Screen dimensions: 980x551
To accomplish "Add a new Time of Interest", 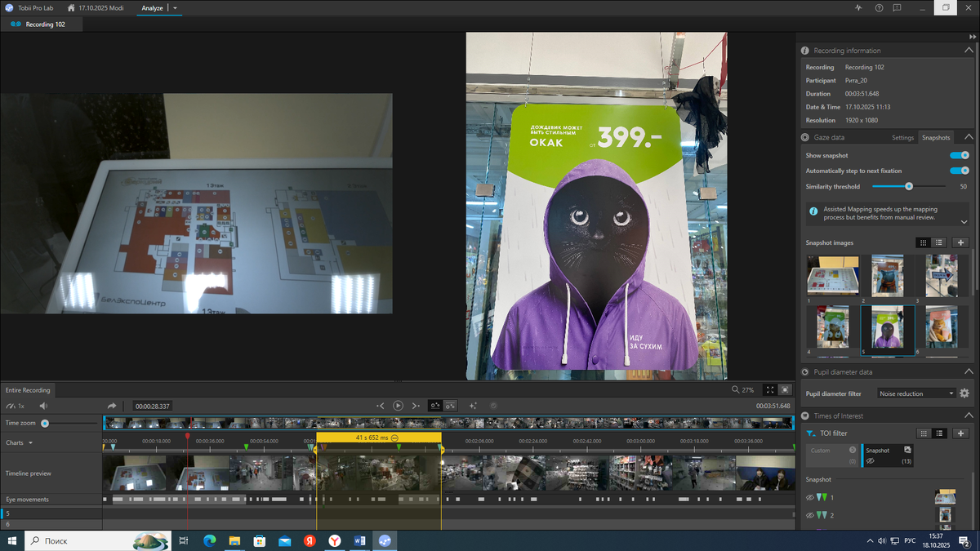I will pyautogui.click(x=960, y=433).
